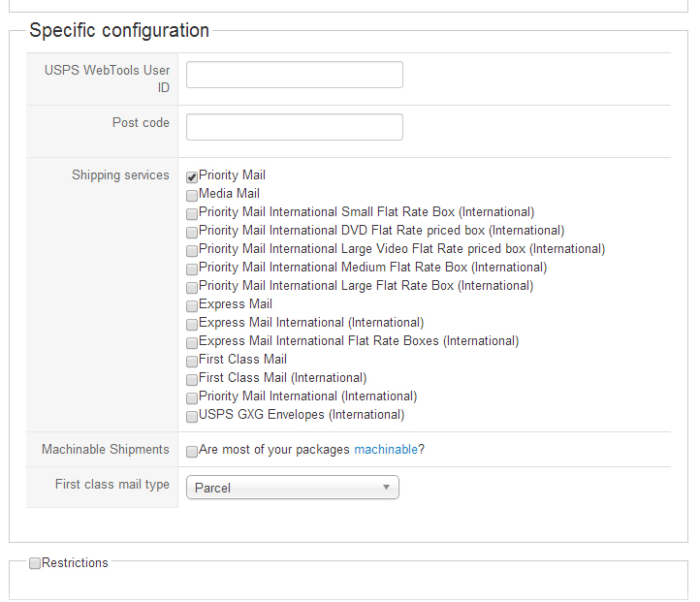Select First Class Mail (International) checkbox
The image size is (700, 602).
(192, 379)
